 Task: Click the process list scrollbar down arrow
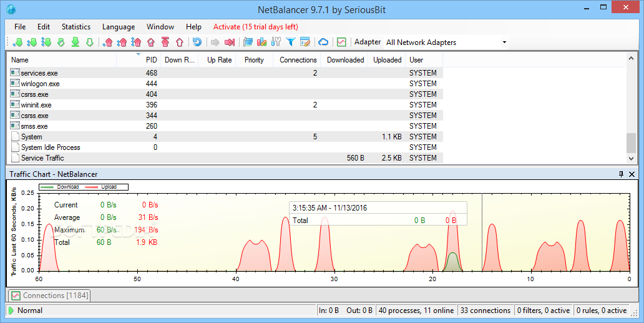(x=632, y=158)
